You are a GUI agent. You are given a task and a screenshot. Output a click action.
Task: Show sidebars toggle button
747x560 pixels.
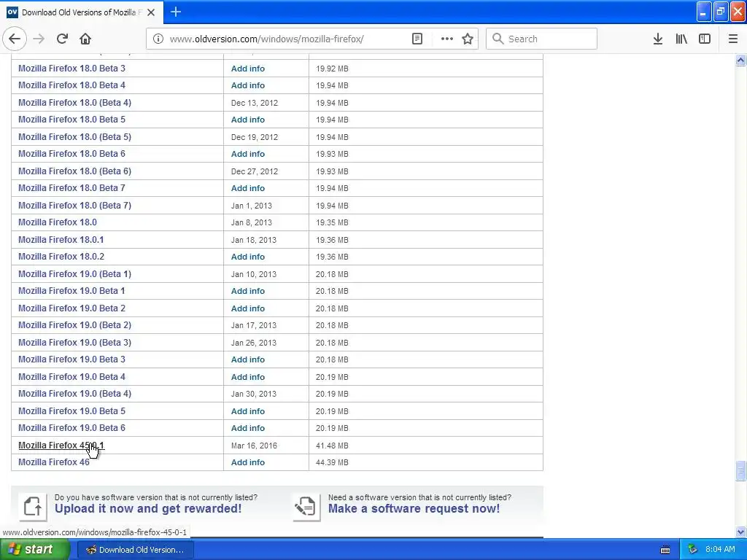pos(705,39)
